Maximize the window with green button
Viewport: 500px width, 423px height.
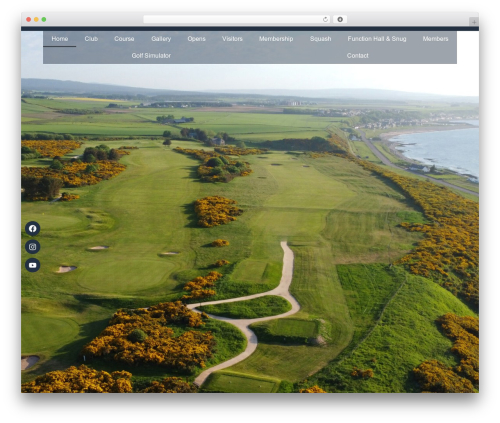click(x=44, y=19)
